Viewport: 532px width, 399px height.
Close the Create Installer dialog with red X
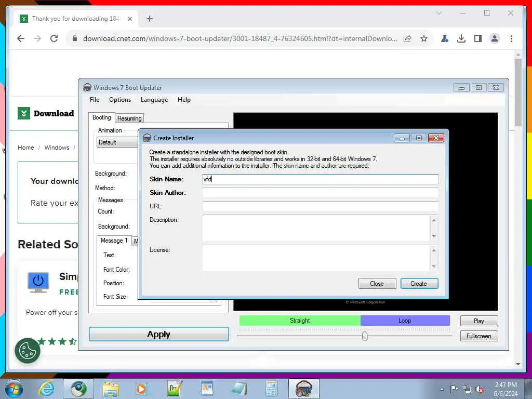click(x=436, y=138)
